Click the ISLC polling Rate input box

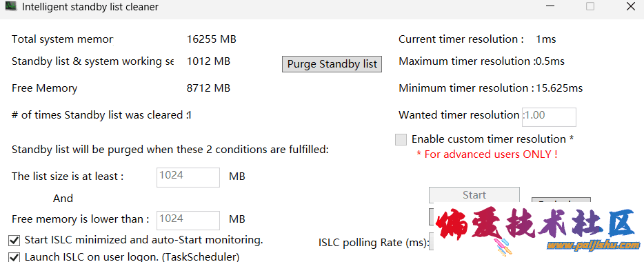[x=432, y=242]
